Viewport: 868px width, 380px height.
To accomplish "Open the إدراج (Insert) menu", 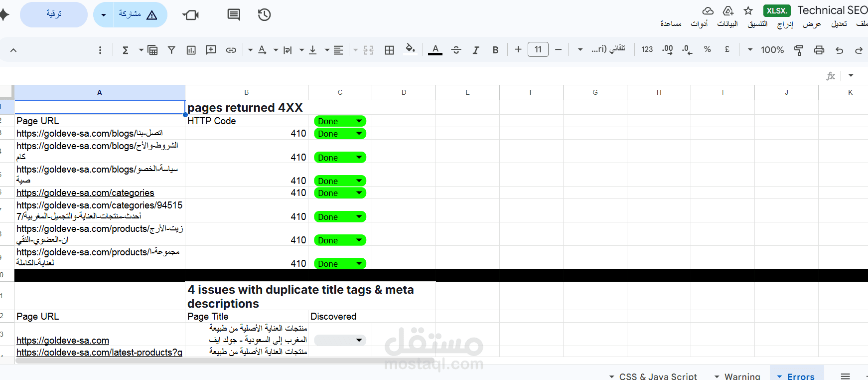I will click(x=785, y=24).
